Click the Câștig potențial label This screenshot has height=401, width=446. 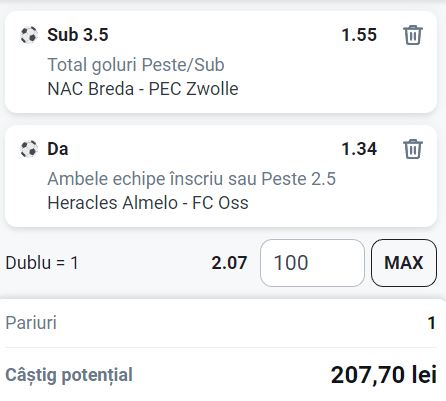pyautogui.click(x=69, y=375)
